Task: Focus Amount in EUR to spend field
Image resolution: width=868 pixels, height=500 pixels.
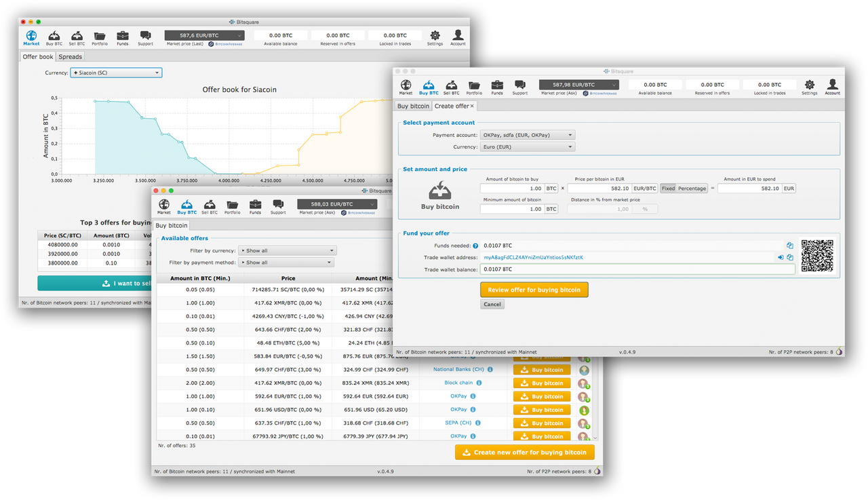Action: coord(750,189)
